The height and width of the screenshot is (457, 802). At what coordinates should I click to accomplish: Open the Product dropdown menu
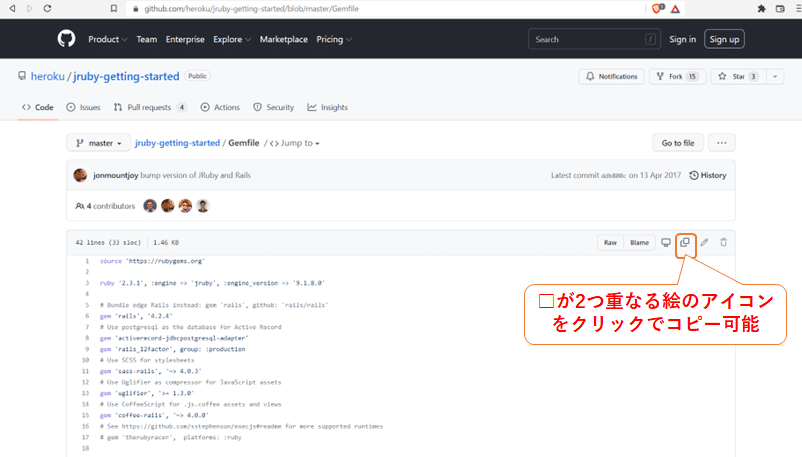(107, 39)
